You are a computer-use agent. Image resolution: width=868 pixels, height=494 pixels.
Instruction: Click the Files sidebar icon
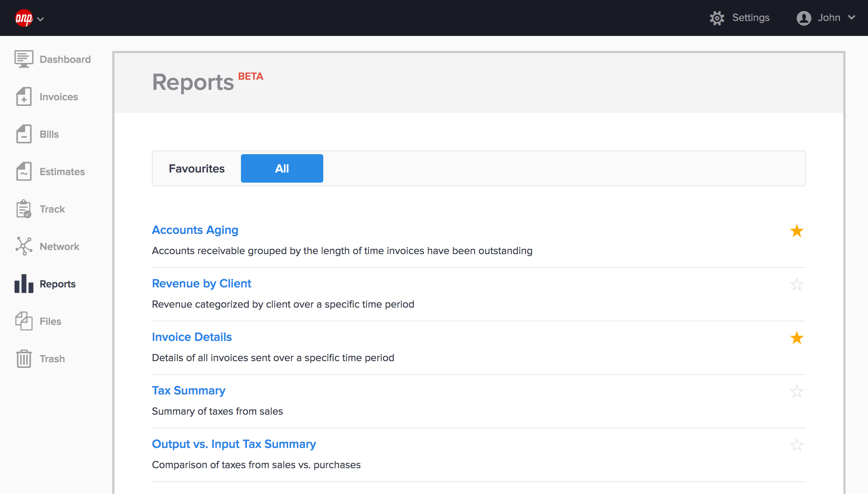pyautogui.click(x=24, y=320)
